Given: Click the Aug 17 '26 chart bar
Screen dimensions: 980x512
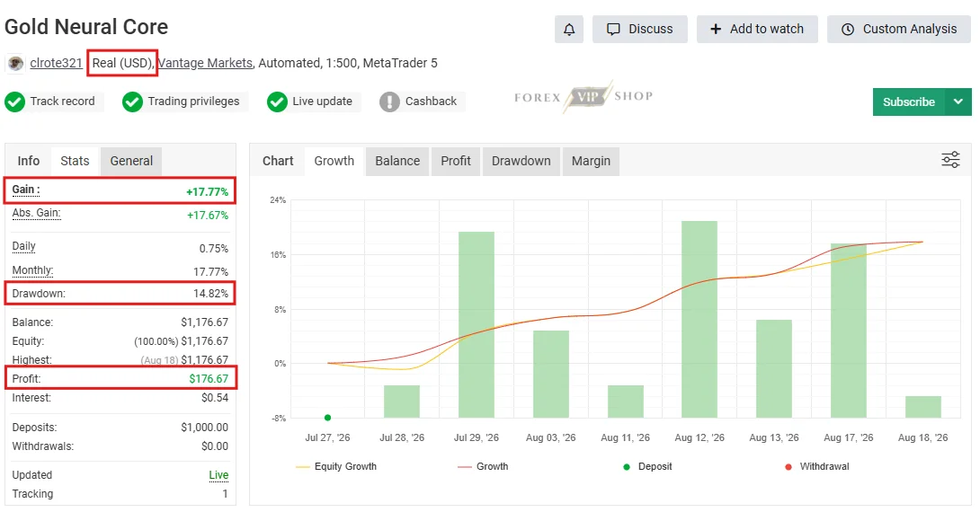Looking at the screenshot, I should 849,331.
